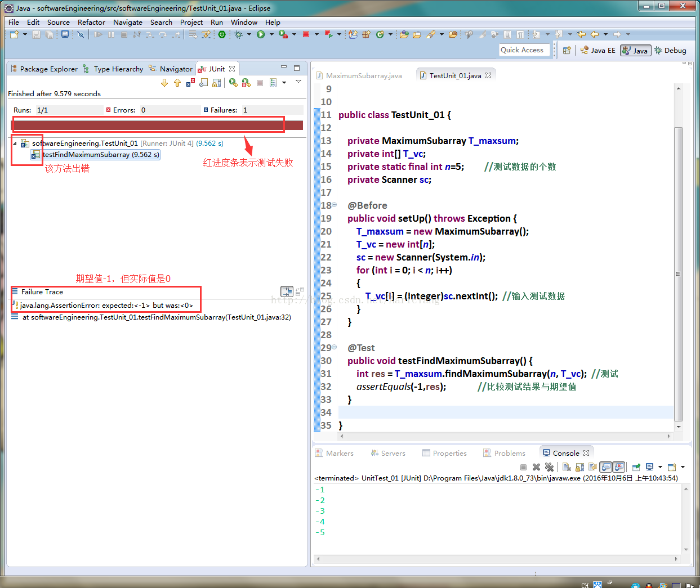Screen dimensions: 700x588
Task: Open the Navigate menu
Action: [128, 22]
